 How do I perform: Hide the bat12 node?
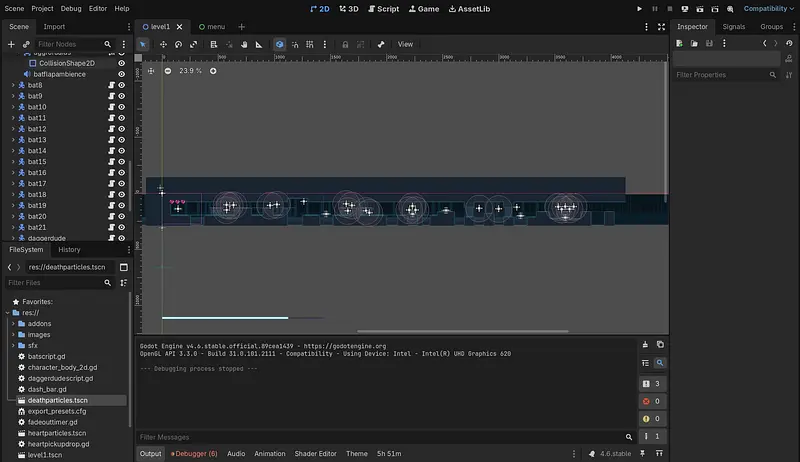coord(122,129)
